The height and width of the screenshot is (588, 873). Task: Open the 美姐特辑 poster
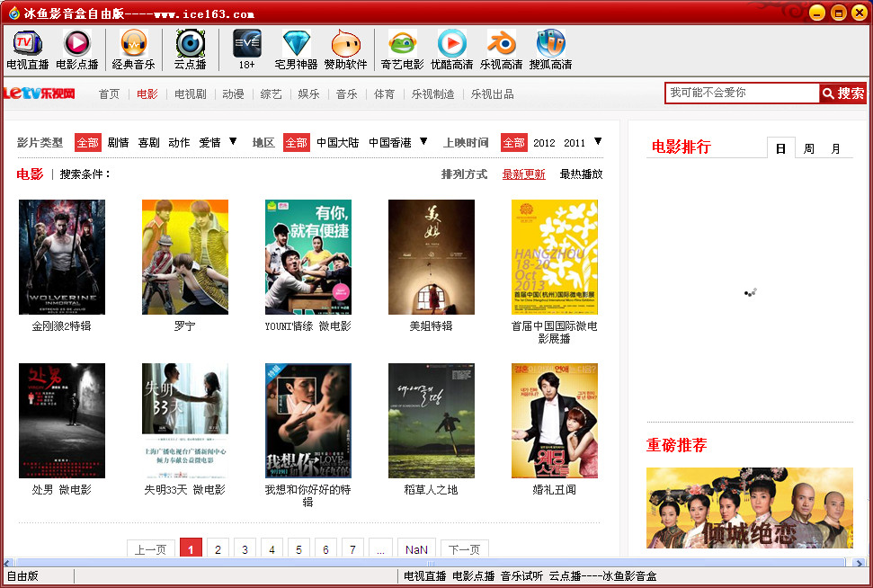point(432,257)
